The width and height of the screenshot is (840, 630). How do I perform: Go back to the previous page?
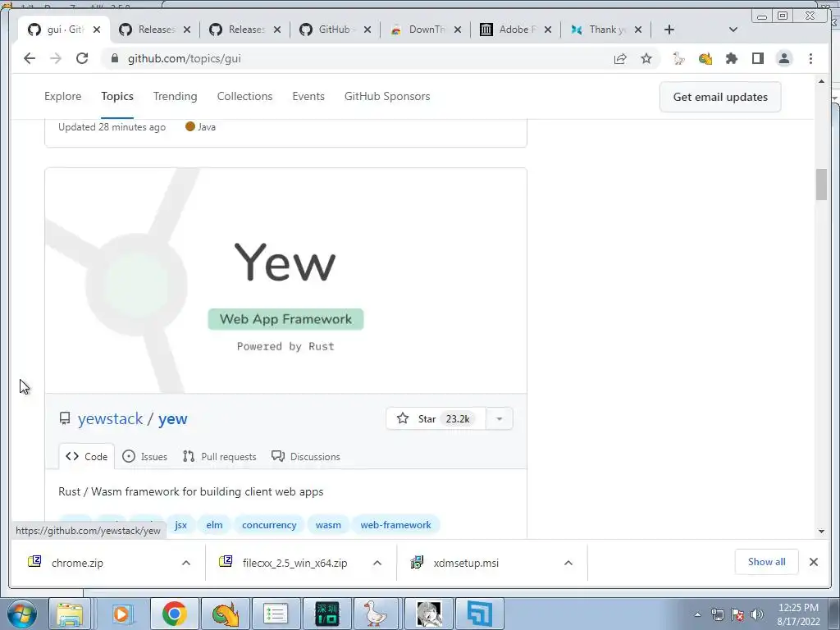point(30,58)
